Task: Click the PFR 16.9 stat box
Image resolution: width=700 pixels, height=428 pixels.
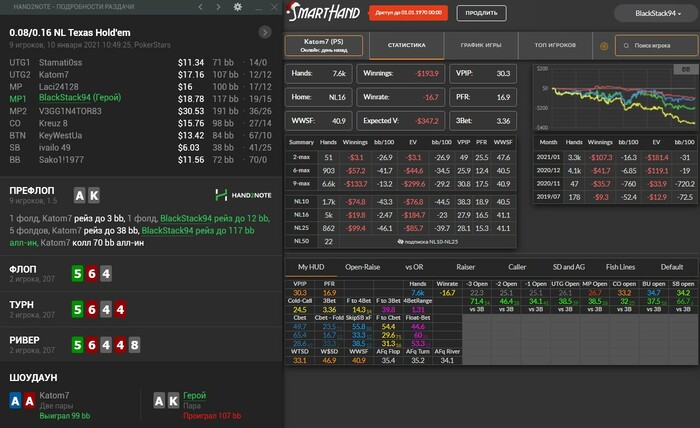Action: click(483, 97)
